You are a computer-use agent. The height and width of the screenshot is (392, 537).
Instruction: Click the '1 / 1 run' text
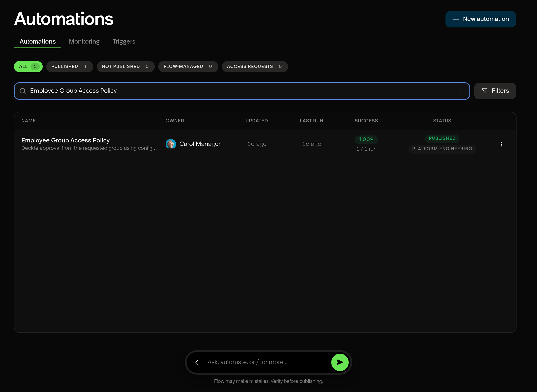(x=366, y=149)
